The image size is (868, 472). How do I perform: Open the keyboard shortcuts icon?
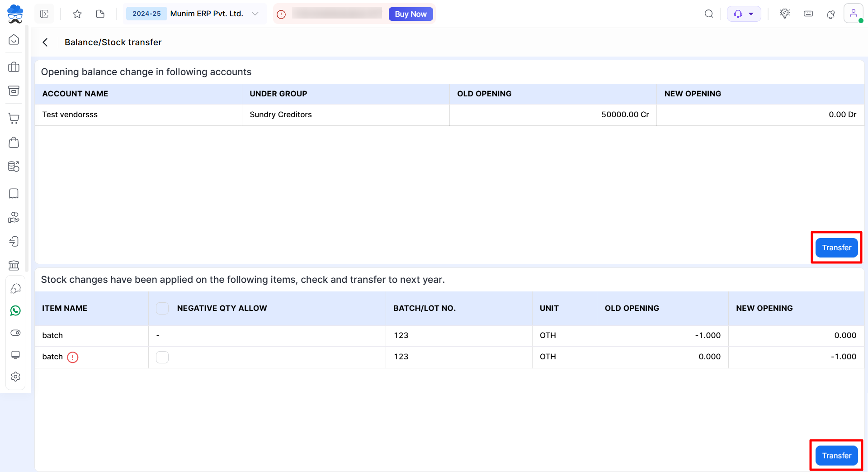808,14
